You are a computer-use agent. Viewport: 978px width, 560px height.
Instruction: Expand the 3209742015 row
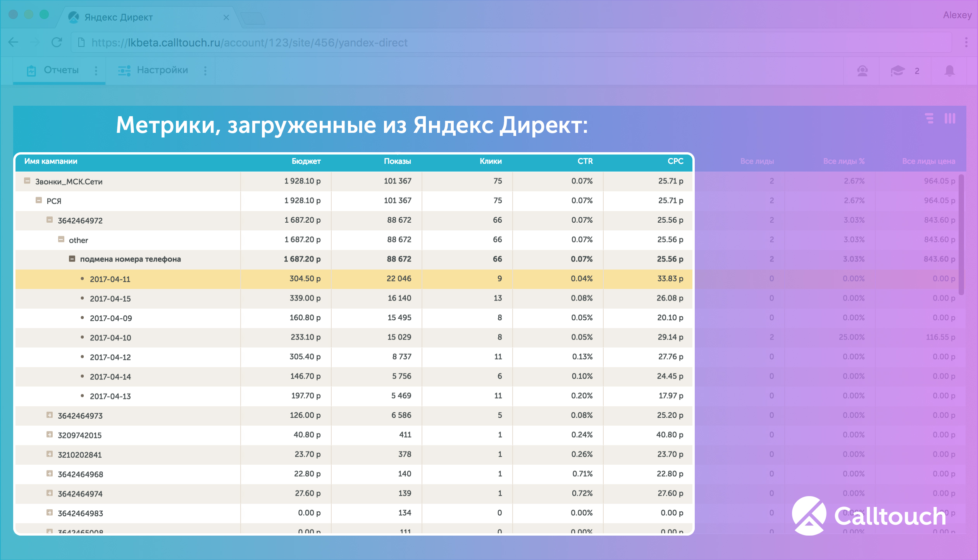(49, 435)
